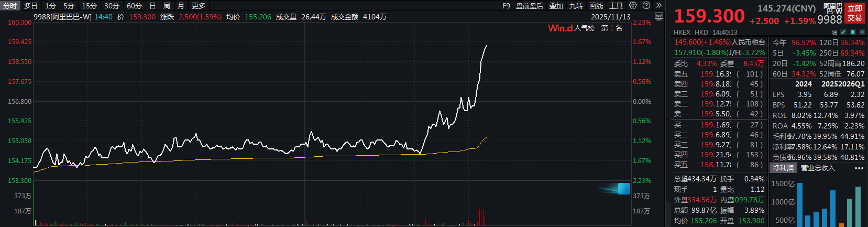Toggle the 叠加 overlay comparison option
This screenshot has height=227, width=868.
556,6
